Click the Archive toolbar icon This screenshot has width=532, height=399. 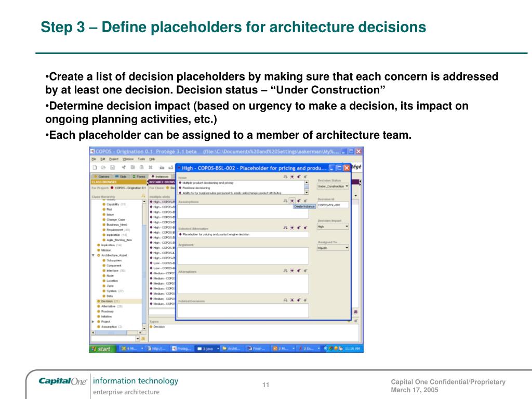tap(162, 167)
